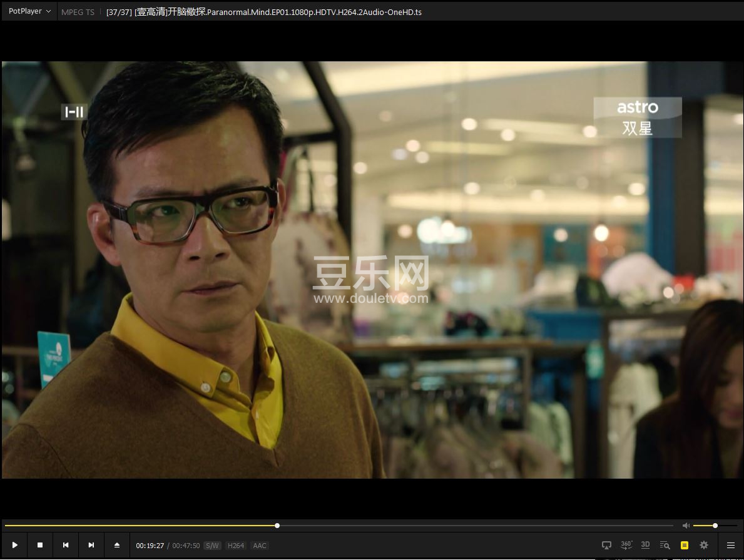Stop the video playback
The height and width of the screenshot is (560, 744).
pos(40,545)
